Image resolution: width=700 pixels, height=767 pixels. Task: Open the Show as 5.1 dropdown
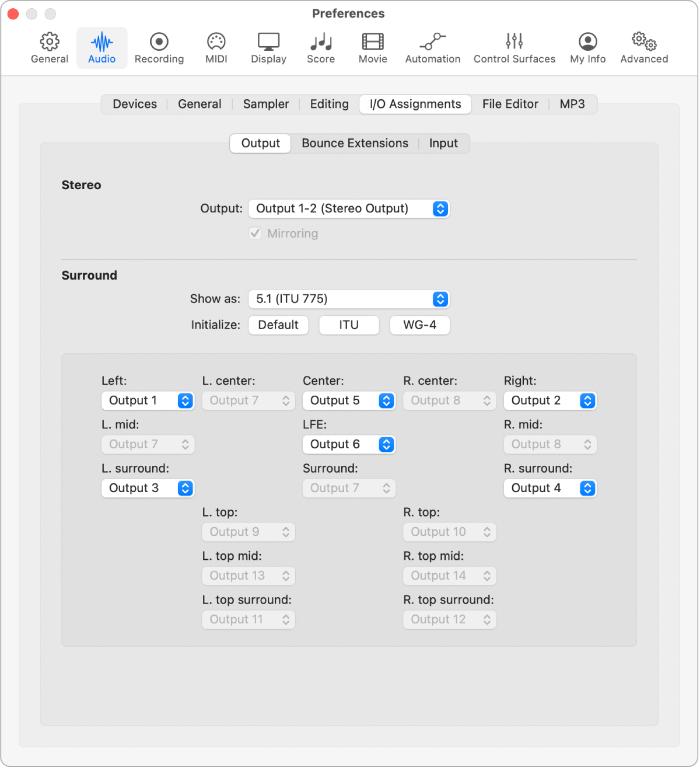[349, 299]
